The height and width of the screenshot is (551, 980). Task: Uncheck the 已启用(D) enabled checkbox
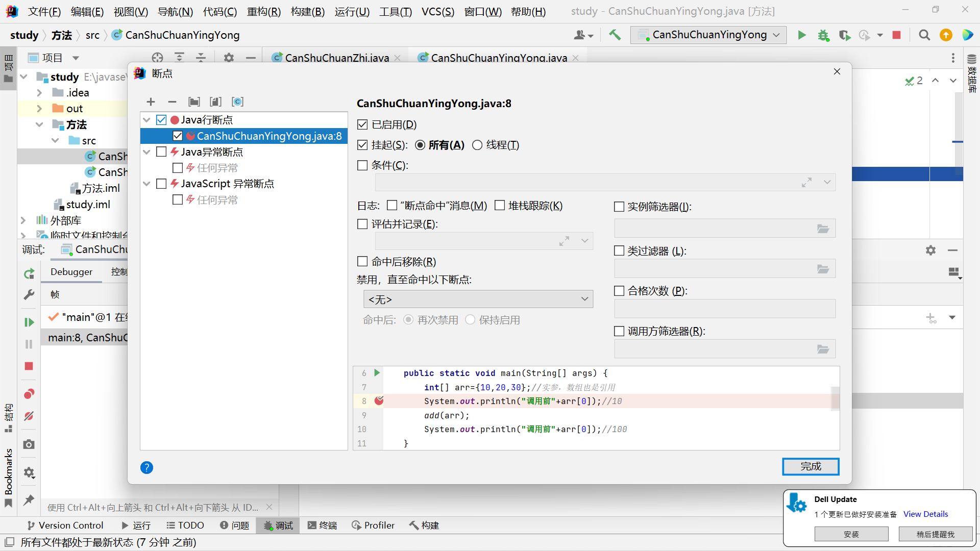coord(362,124)
